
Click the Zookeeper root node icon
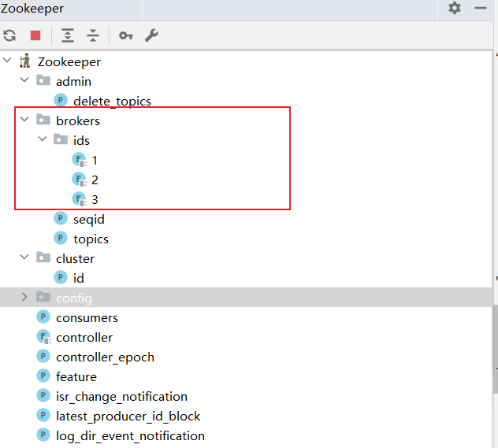tap(24, 61)
